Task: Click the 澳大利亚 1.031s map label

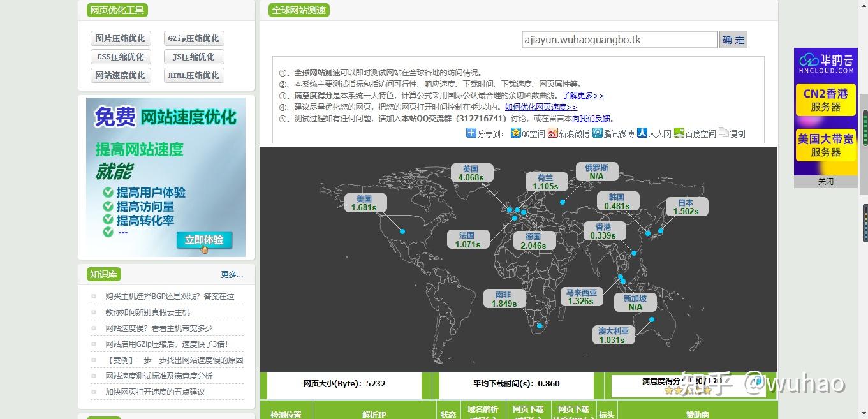Action: click(x=614, y=335)
